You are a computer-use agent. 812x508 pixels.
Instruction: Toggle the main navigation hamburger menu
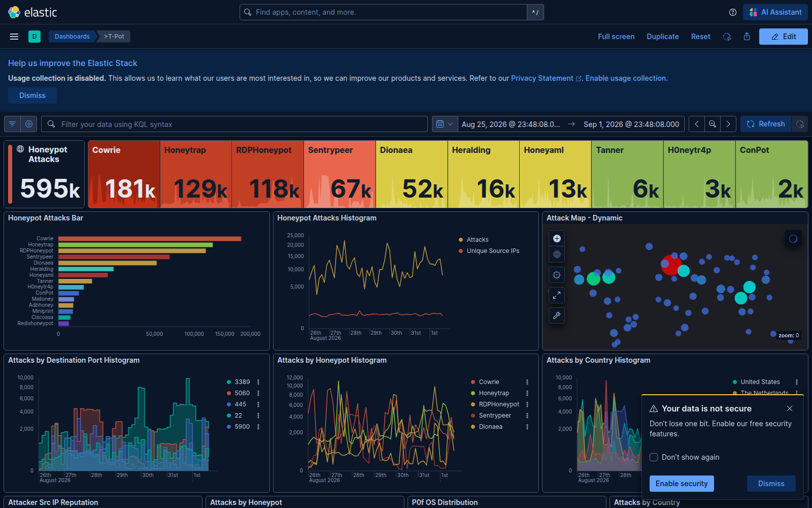[x=14, y=37]
